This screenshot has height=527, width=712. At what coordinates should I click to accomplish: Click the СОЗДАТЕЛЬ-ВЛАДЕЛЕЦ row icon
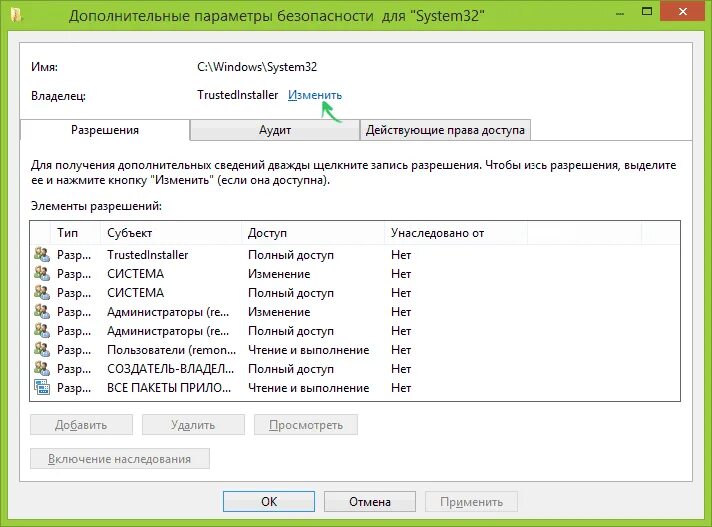[x=42, y=369]
